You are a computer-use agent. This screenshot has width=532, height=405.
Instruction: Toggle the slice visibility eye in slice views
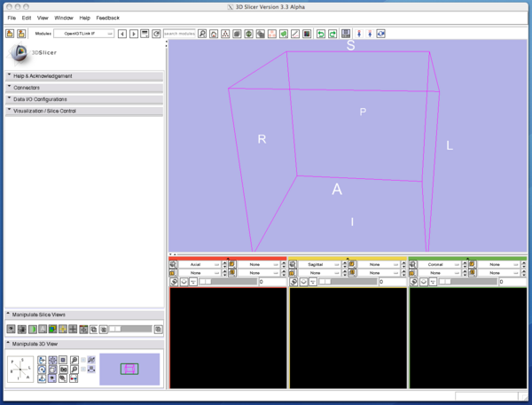tap(11, 329)
